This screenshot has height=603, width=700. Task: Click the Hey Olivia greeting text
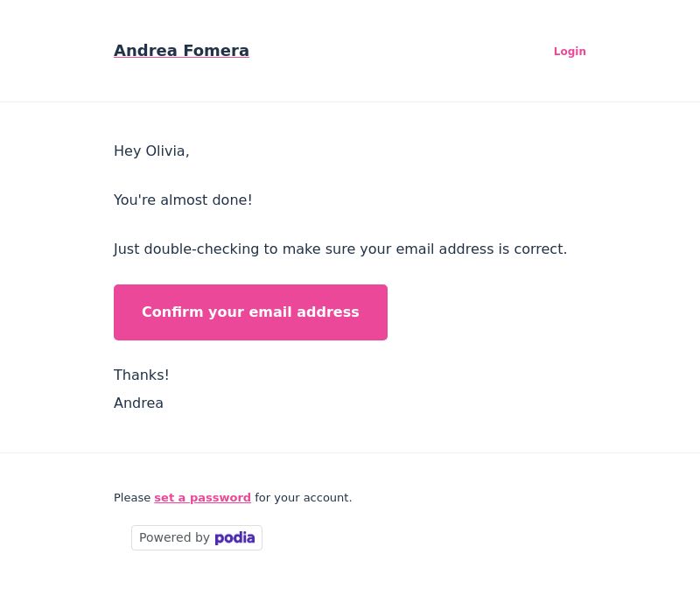point(151,151)
